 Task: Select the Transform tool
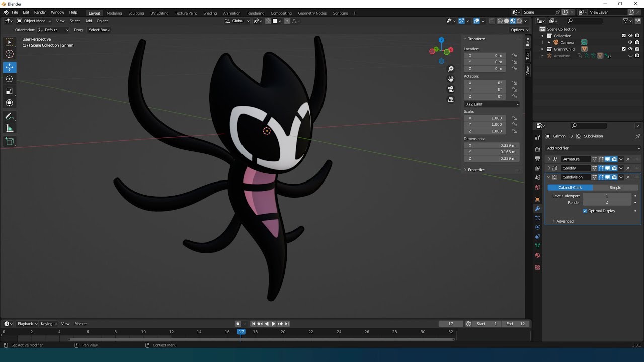coord(10,103)
